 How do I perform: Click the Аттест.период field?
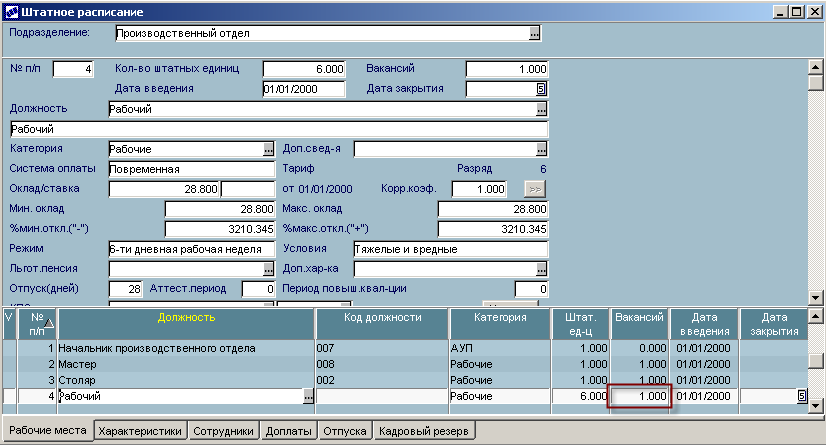258,289
